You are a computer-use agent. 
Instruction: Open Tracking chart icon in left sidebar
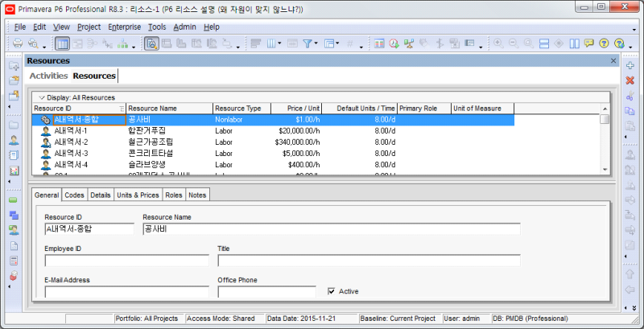[14, 171]
